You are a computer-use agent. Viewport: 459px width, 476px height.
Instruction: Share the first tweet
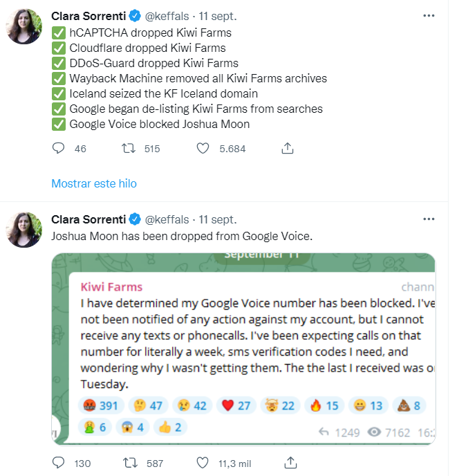[x=289, y=148]
